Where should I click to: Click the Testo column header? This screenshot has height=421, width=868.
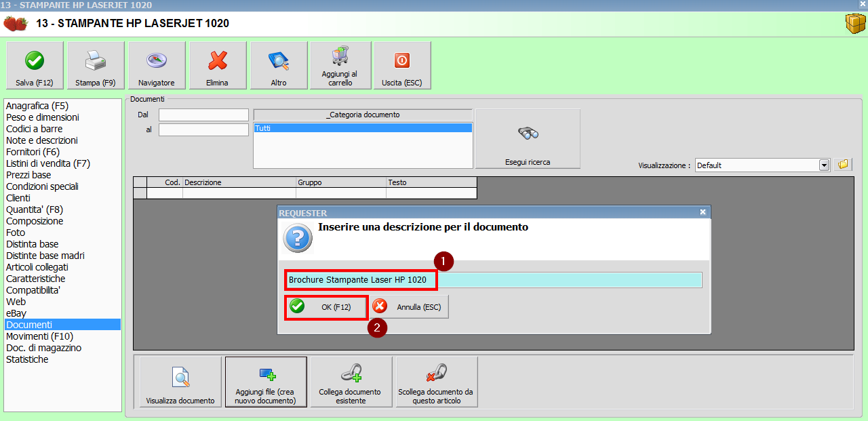tap(431, 182)
